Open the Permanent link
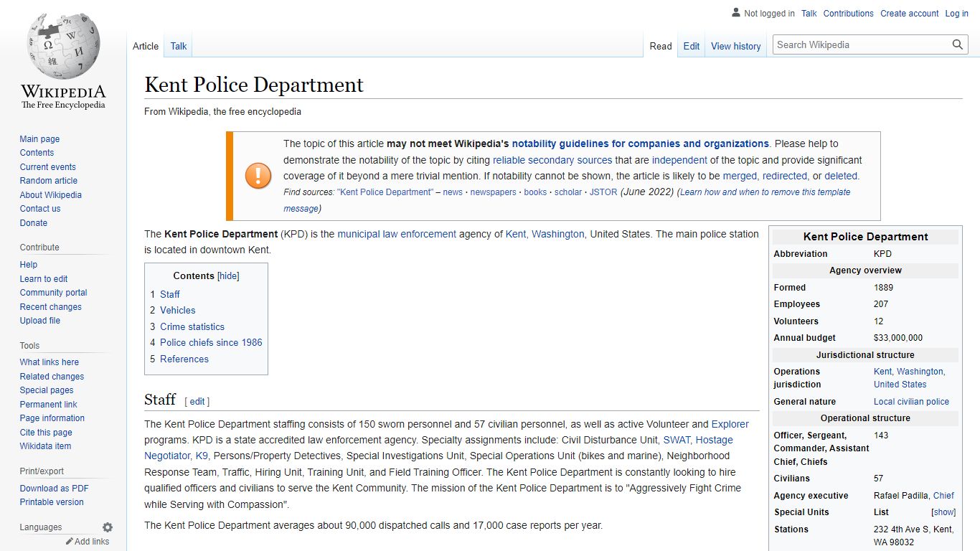This screenshot has width=980, height=551. click(x=48, y=405)
